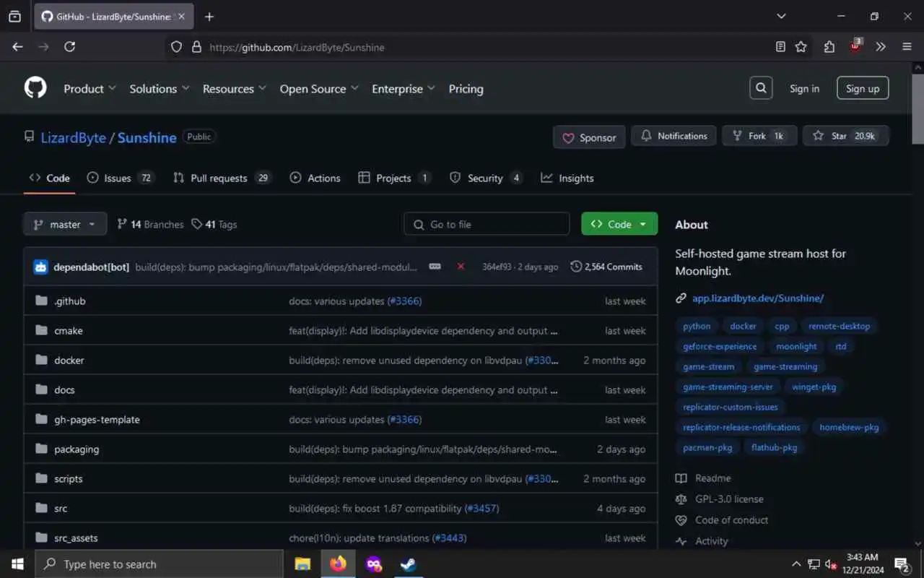This screenshot has width=924, height=578.
Task: Open the LizardByte owner link
Action: pyautogui.click(x=73, y=137)
